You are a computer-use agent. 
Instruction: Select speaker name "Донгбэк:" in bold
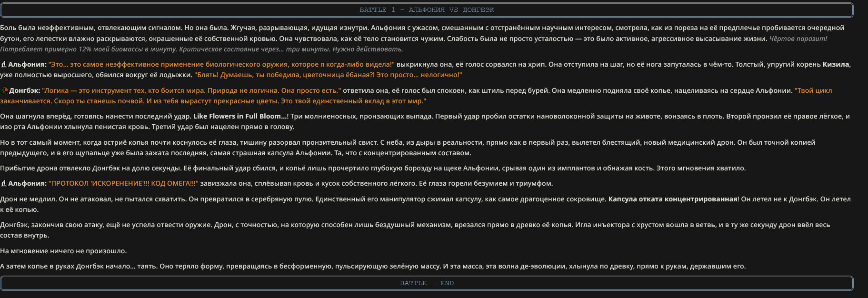pos(24,90)
